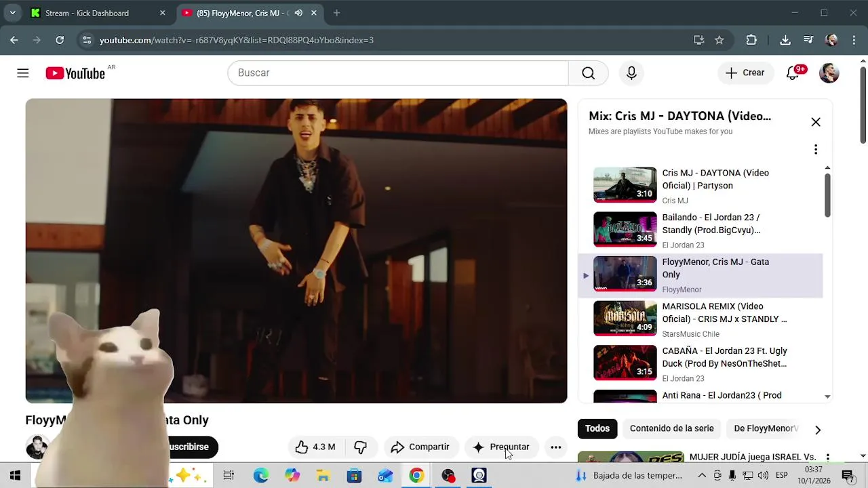Start voice search with the microphone icon
Viewport: 868px width, 488px height.
click(631, 73)
